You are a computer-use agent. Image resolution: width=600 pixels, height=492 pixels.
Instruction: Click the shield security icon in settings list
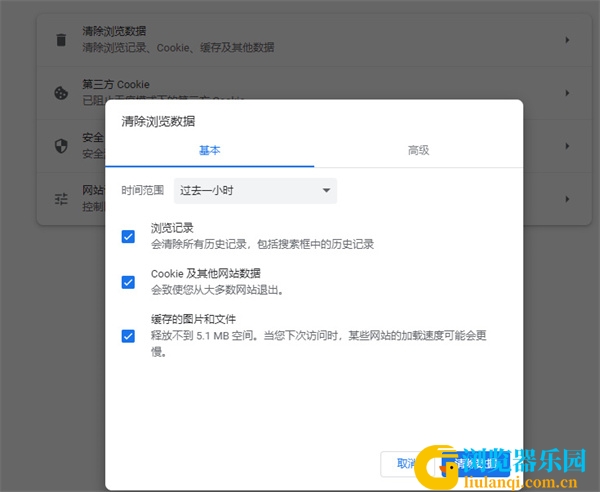61,146
